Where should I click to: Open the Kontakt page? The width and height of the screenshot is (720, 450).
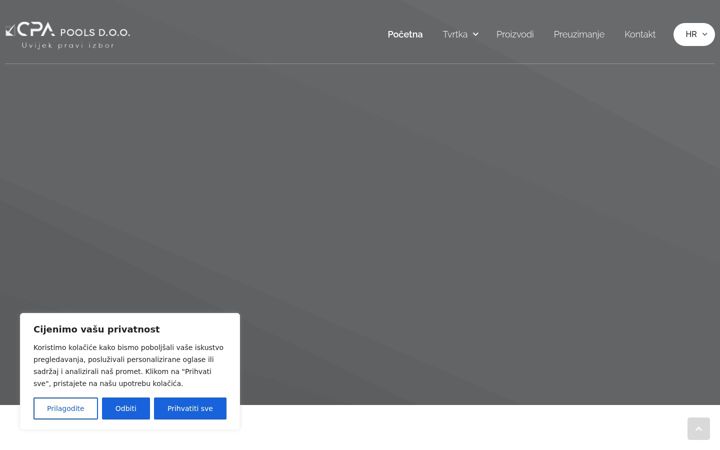[640, 34]
